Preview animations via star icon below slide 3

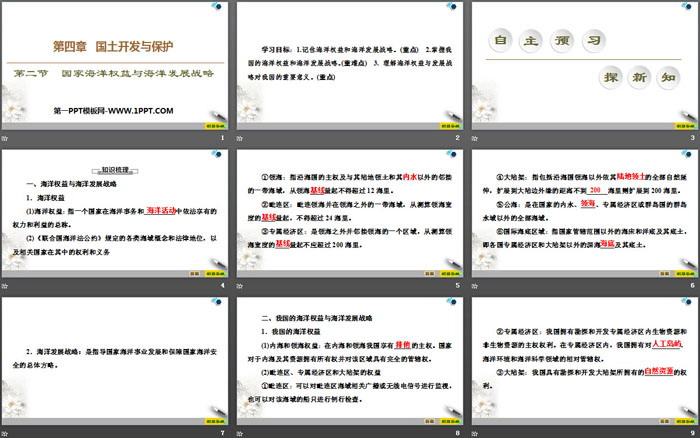click(x=476, y=137)
